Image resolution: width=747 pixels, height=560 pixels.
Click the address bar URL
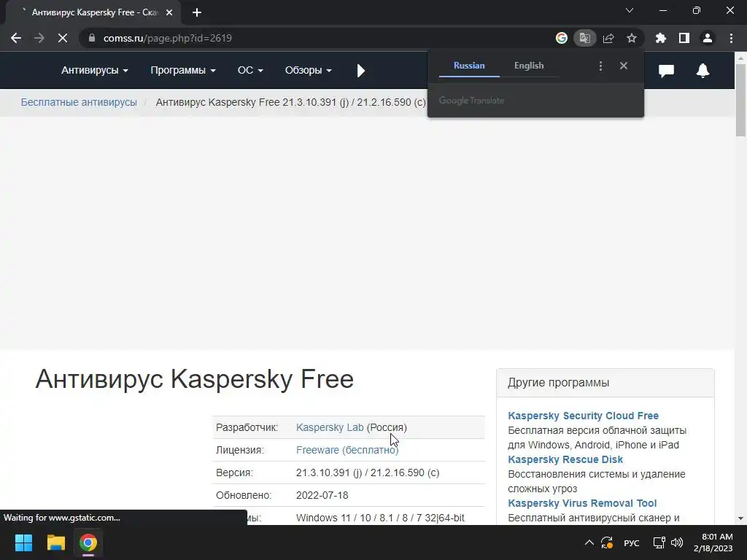point(168,38)
